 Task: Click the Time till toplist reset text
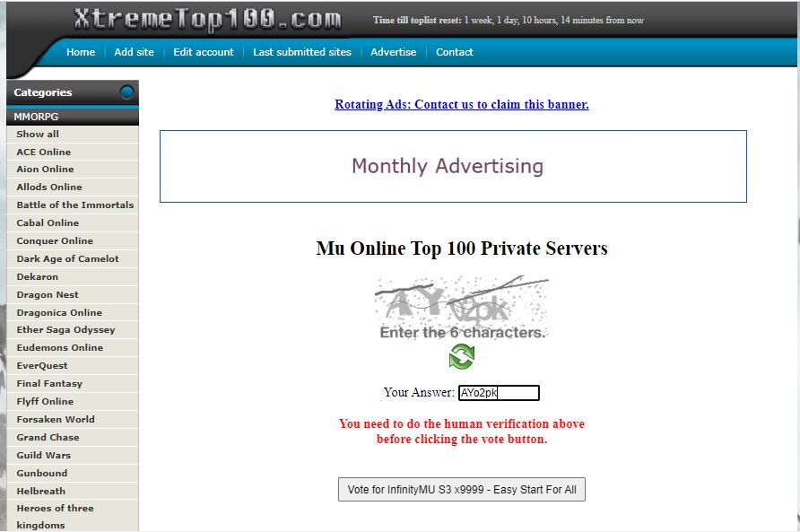(x=509, y=21)
